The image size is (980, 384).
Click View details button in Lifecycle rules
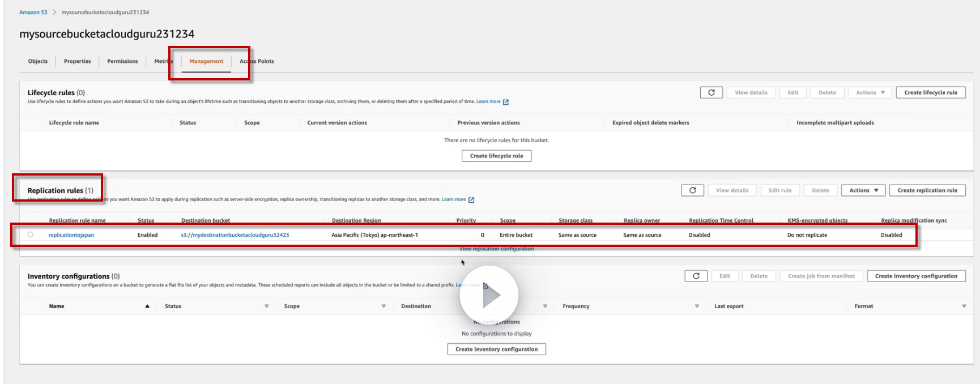(x=751, y=92)
